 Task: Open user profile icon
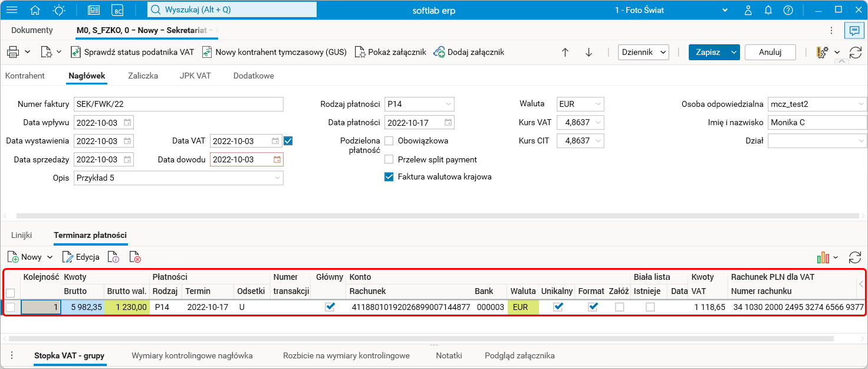(748, 10)
